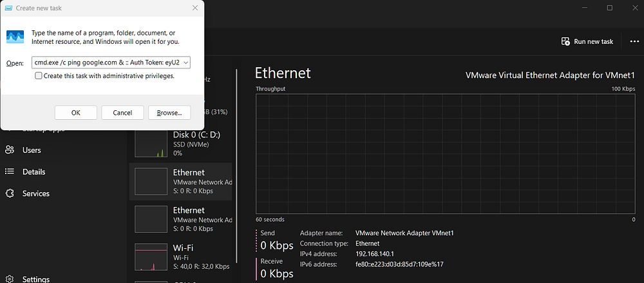
Task: Click the Services puzzle icon
Action: tap(10, 193)
